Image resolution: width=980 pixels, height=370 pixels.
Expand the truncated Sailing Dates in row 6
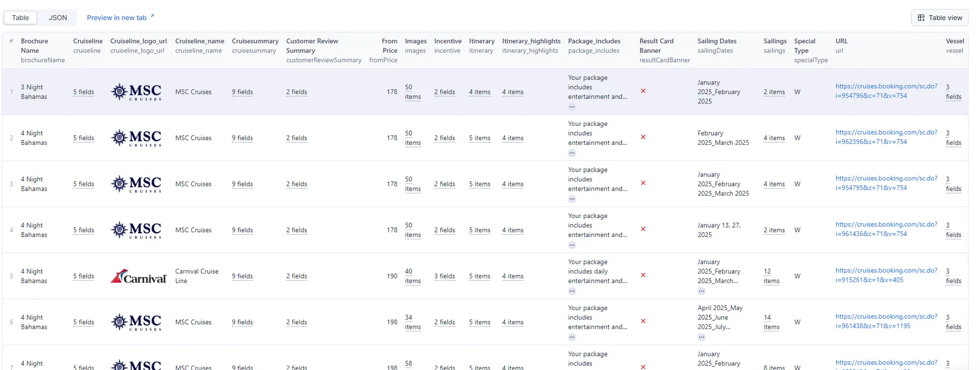pos(701,337)
